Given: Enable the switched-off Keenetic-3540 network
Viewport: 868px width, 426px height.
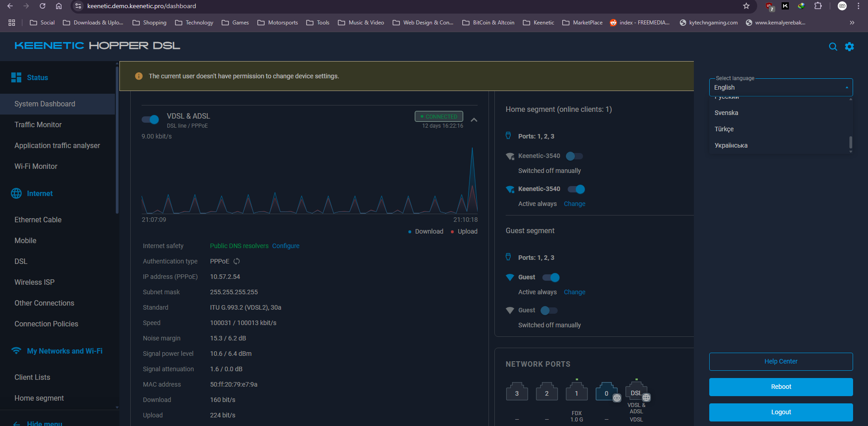Looking at the screenshot, I should pos(574,156).
